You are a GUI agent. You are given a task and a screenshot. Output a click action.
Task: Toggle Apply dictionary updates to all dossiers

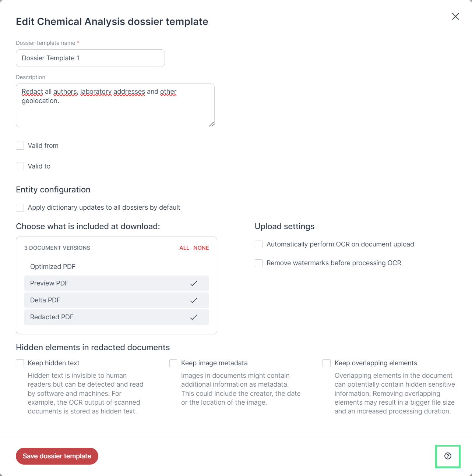[x=20, y=207]
